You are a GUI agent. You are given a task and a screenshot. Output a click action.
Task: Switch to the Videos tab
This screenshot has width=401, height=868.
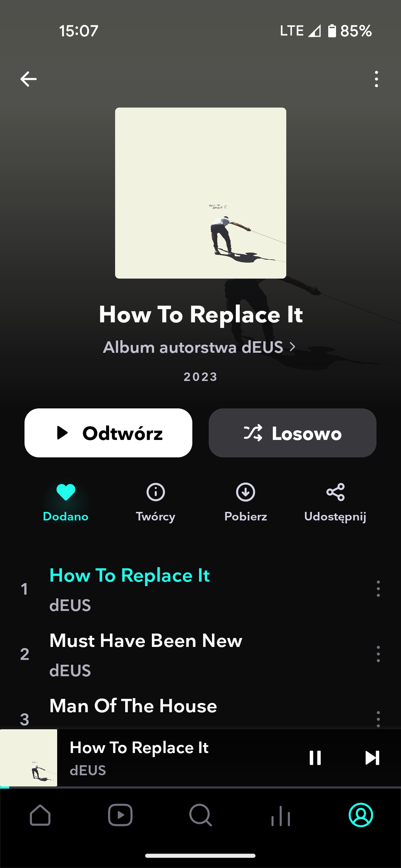tap(120, 815)
